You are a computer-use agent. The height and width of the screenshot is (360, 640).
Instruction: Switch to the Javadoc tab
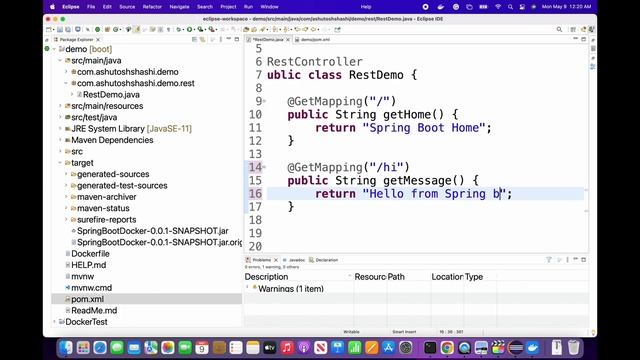click(294, 260)
